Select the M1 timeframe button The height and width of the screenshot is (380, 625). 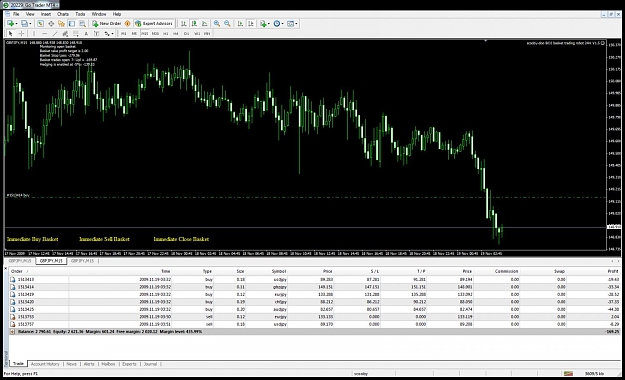click(x=124, y=33)
